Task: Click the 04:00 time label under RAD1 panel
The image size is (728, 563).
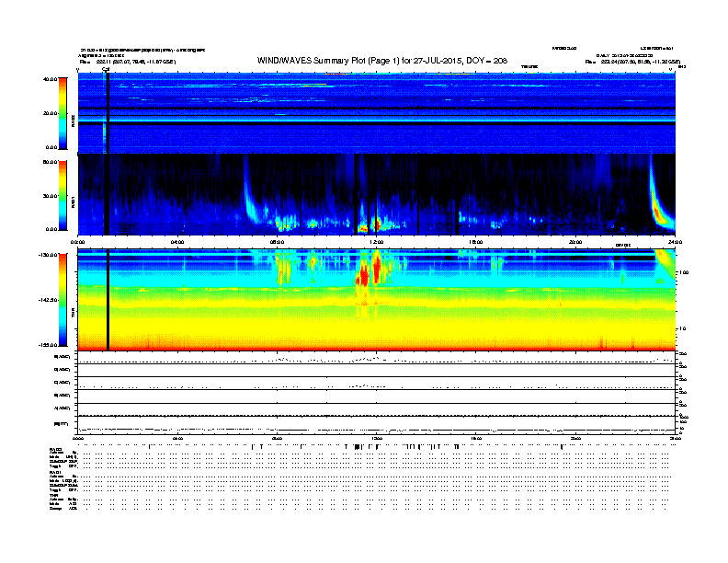Action: pyautogui.click(x=177, y=242)
